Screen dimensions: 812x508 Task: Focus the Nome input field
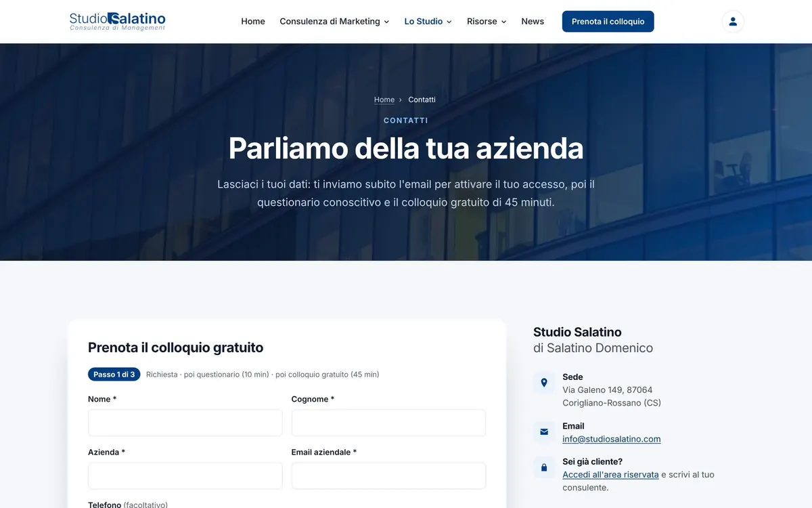(x=185, y=423)
